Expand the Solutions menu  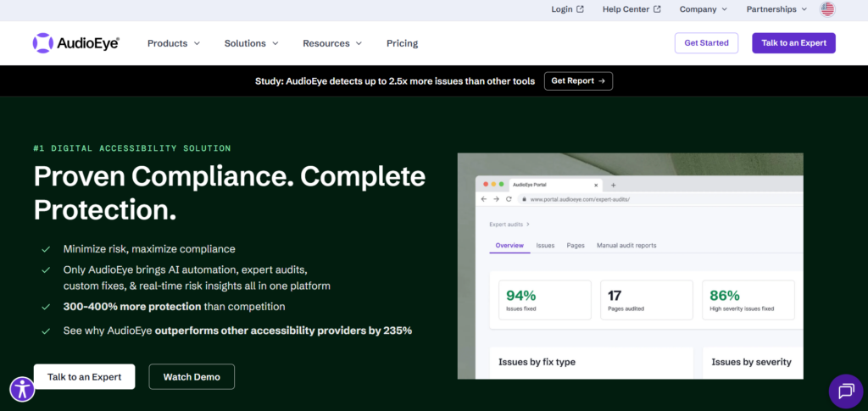(x=251, y=43)
